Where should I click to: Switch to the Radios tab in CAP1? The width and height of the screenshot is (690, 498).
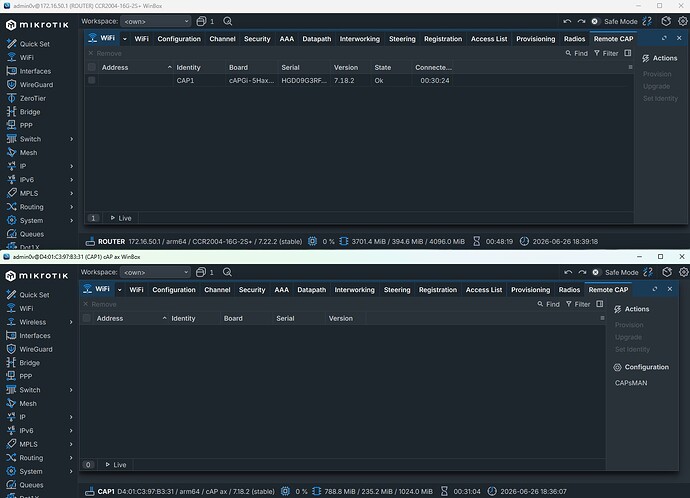pyautogui.click(x=569, y=289)
